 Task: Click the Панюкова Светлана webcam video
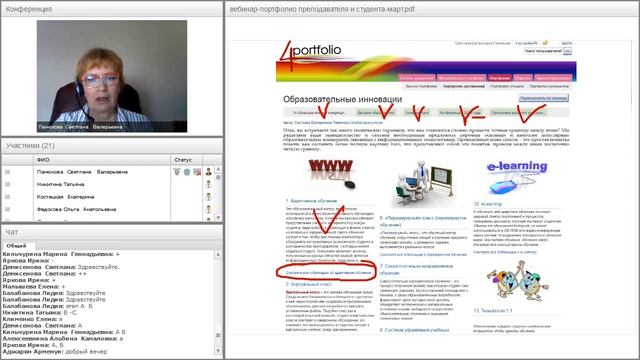(x=112, y=76)
